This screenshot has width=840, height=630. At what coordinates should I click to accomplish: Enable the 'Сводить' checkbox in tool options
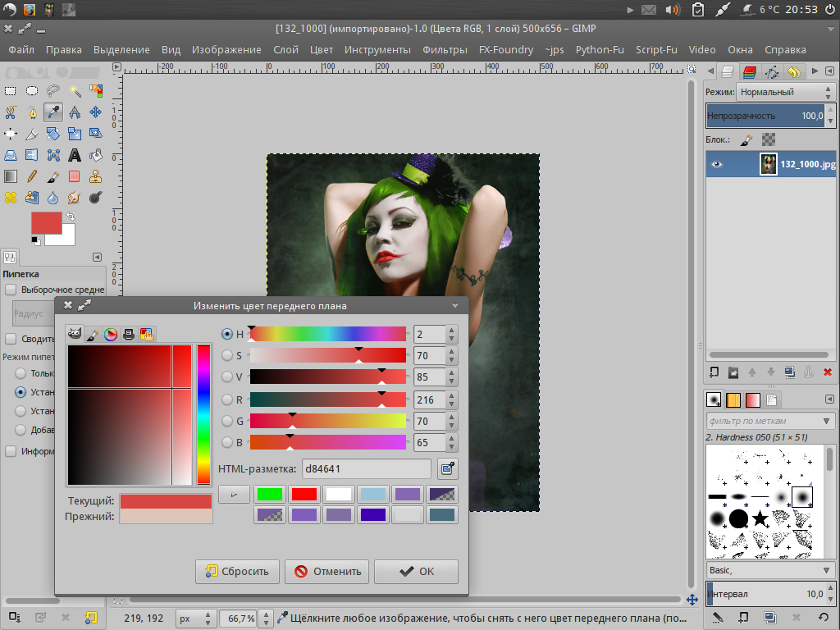coord(11,339)
